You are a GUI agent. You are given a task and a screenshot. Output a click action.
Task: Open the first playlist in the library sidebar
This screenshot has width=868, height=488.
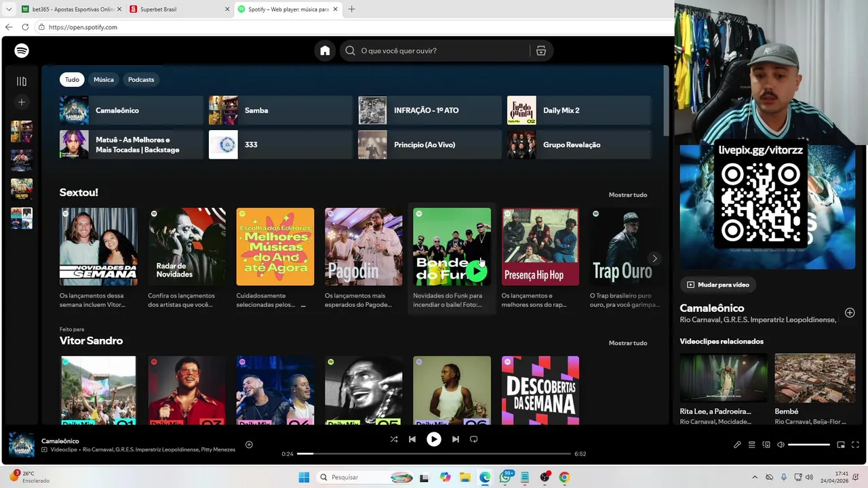22,131
